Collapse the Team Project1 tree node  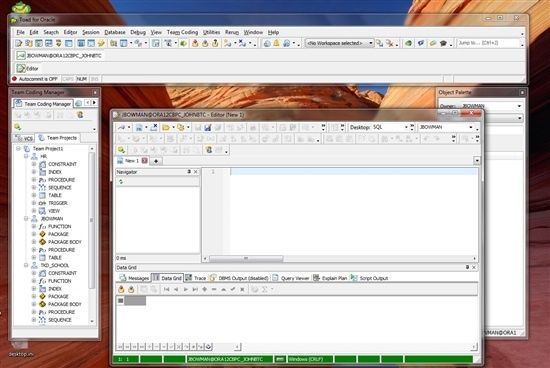18,149
